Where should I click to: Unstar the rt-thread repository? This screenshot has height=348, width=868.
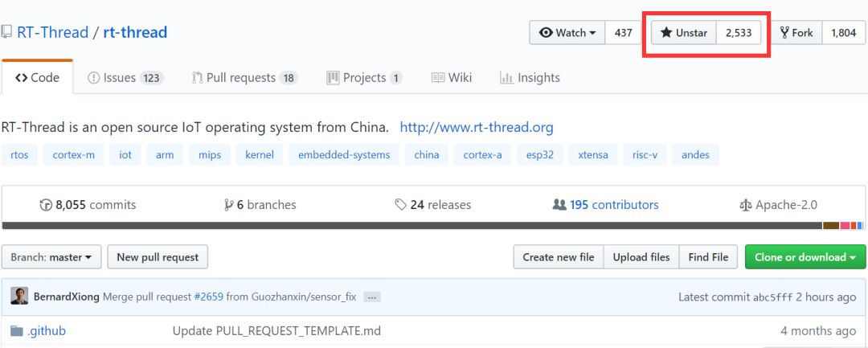[x=683, y=33]
